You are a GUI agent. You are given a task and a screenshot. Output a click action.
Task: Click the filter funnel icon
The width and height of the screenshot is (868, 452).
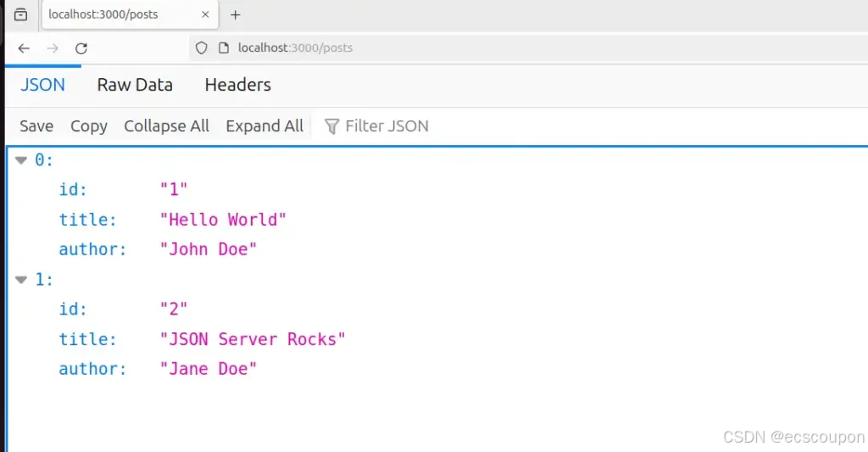click(x=331, y=126)
